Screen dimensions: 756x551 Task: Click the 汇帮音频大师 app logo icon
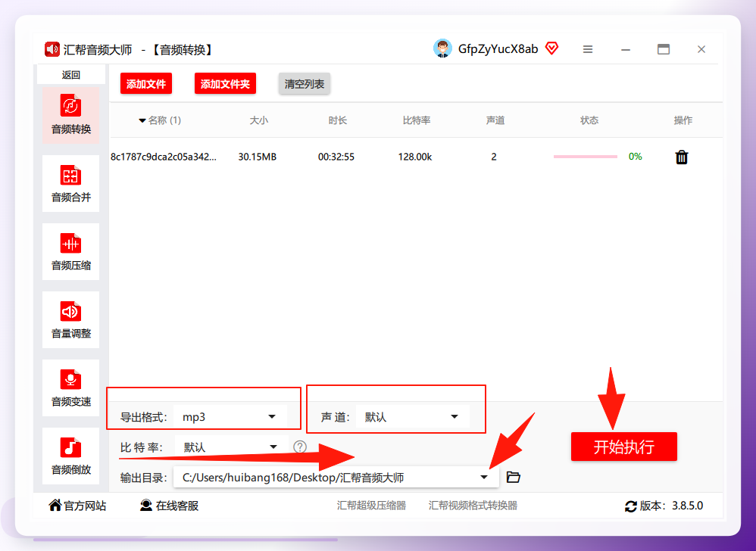pyautogui.click(x=52, y=49)
